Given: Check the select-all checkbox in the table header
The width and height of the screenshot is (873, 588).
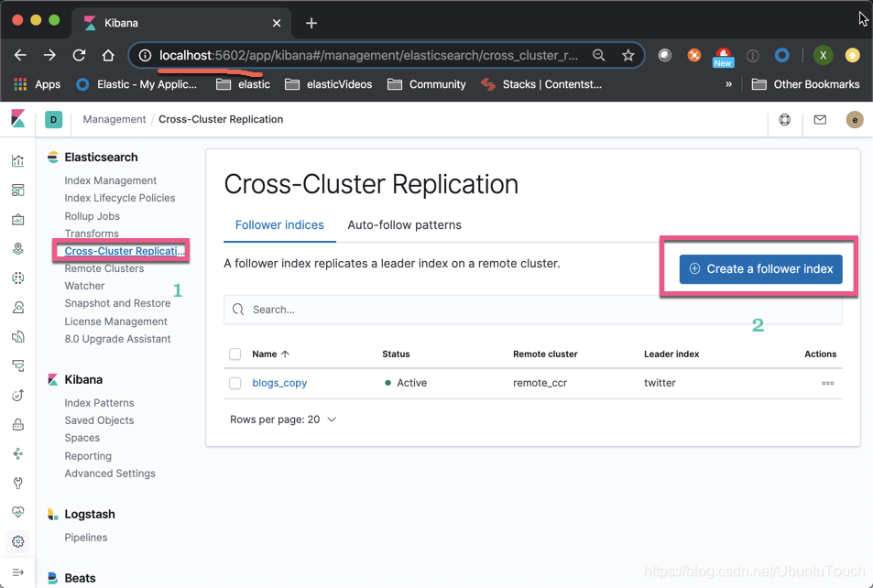Looking at the screenshot, I should [235, 354].
